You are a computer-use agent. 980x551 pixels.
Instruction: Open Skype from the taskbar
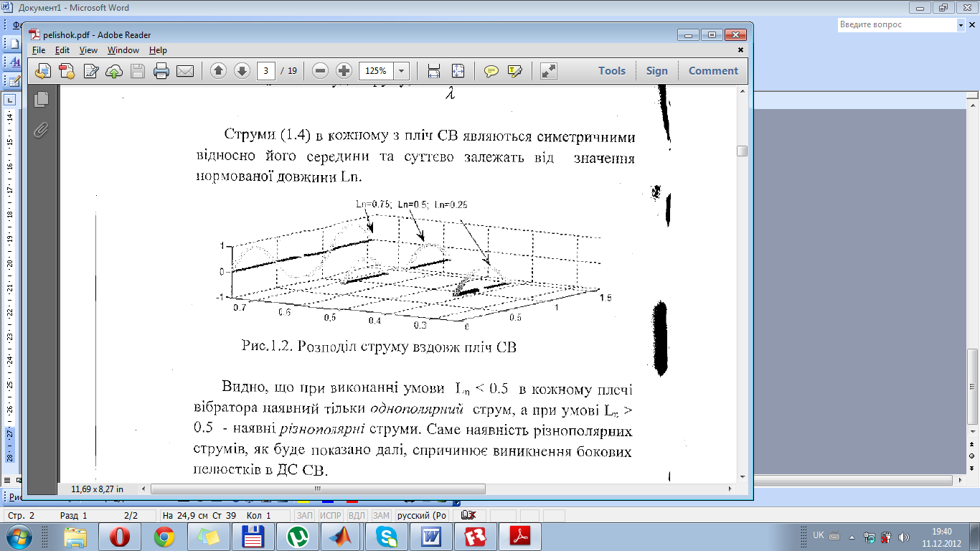[x=387, y=537]
